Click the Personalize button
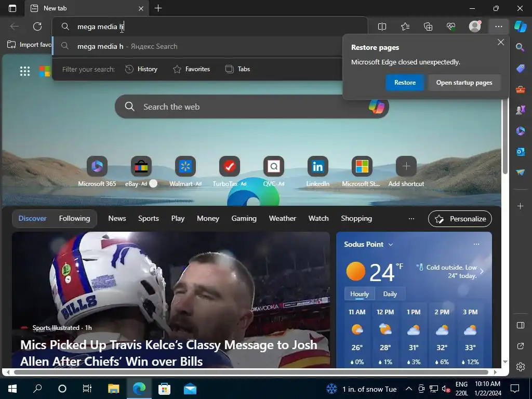This screenshot has height=399, width=532. click(x=460, y=219)
